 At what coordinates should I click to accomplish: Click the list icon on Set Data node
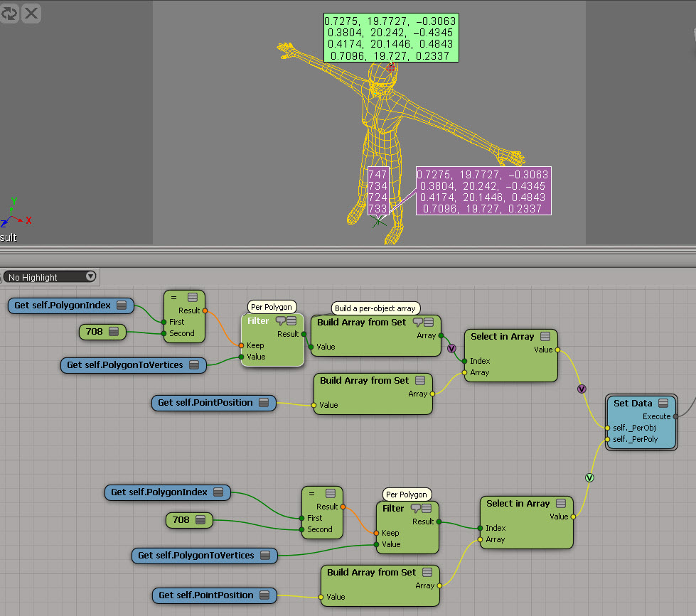pyautogui.click(x=663, y=404)
